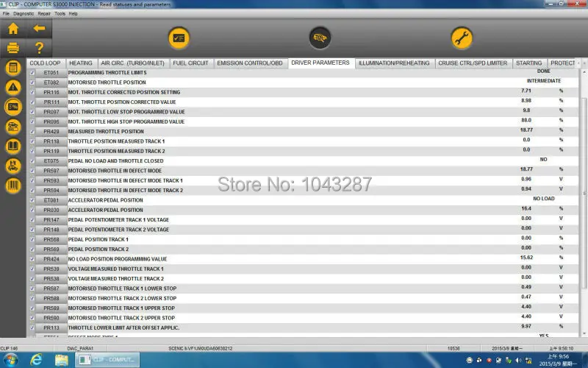Click the volume icon in system tray

(519, 361)
